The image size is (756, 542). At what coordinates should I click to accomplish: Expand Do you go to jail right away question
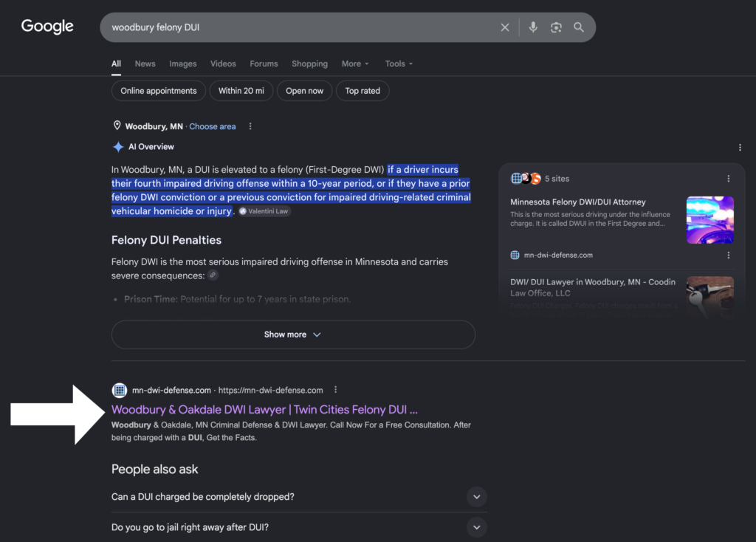click(x=299, y=527)
